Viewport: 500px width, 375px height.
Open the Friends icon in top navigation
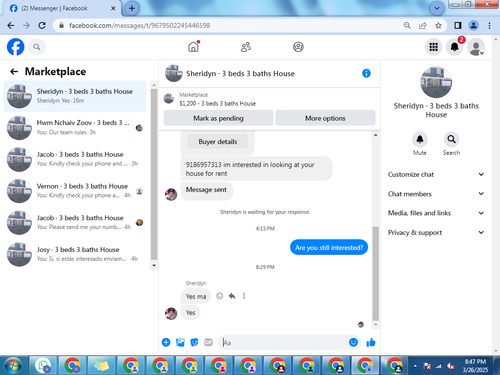[x=246, y=47]
